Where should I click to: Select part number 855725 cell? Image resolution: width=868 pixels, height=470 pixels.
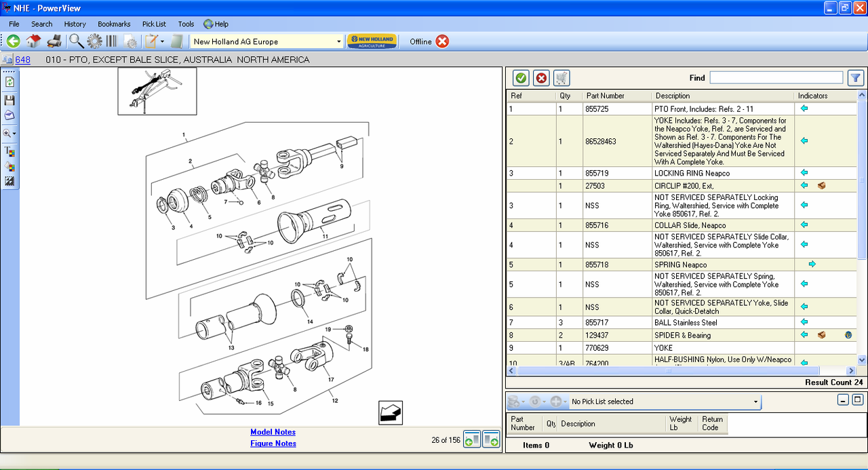click(617, 109)
